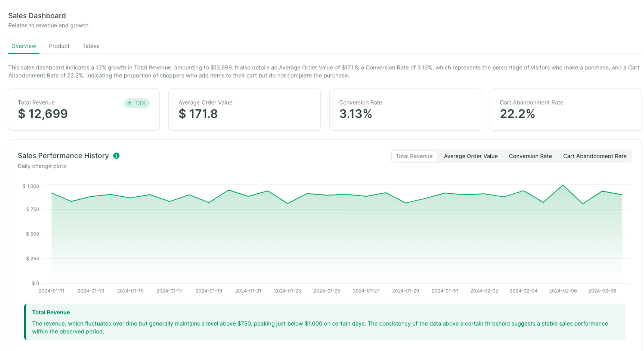
Task: Select the 2024-01-11 axis label
Action: coord(52,291)
